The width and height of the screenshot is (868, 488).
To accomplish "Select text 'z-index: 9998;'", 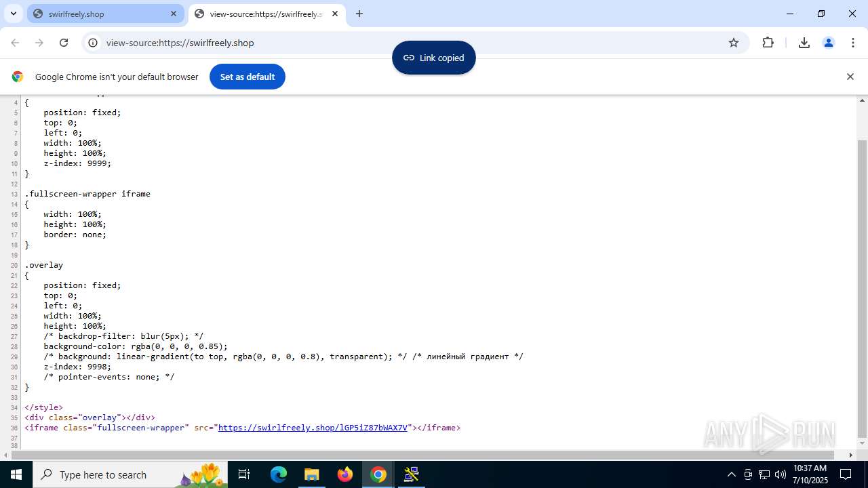I will tap(77, 367).
